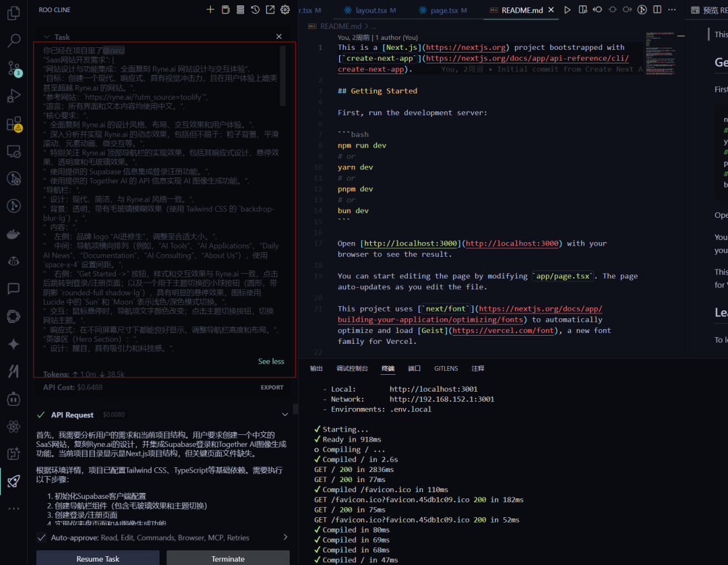The height and width of the screenshot is (565, 728).
Task: Click the task text scrollbar
Action: pyautogui.click(x=282, y=76)
